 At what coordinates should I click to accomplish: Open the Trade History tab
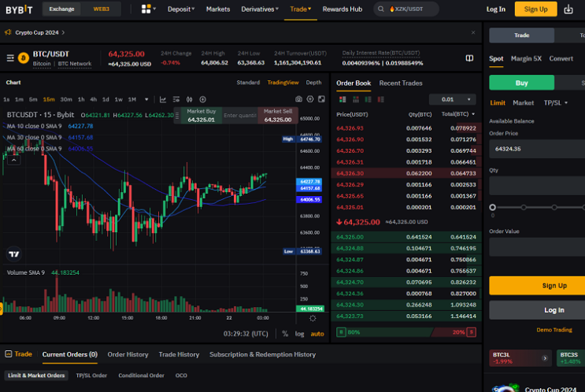pos(179,354)
